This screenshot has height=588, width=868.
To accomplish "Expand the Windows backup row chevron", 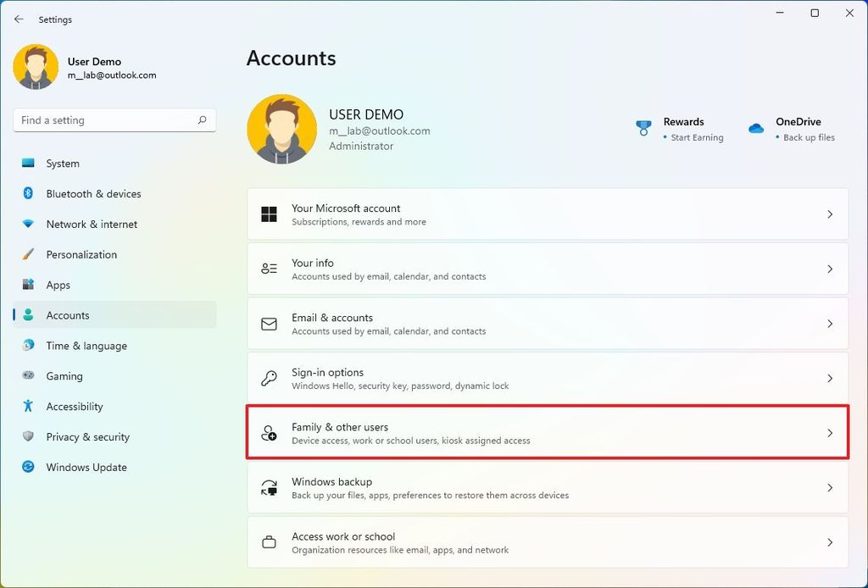I will click(830, 487).
